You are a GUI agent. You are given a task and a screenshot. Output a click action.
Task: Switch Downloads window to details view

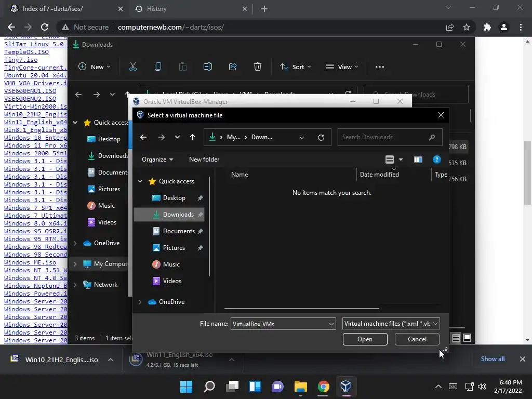pyautogui.click(x=456, y=338)
